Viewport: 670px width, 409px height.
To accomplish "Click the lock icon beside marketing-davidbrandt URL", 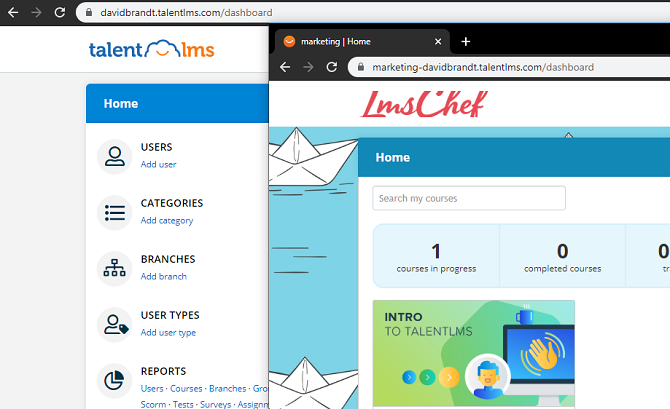I will click(361, 67).
